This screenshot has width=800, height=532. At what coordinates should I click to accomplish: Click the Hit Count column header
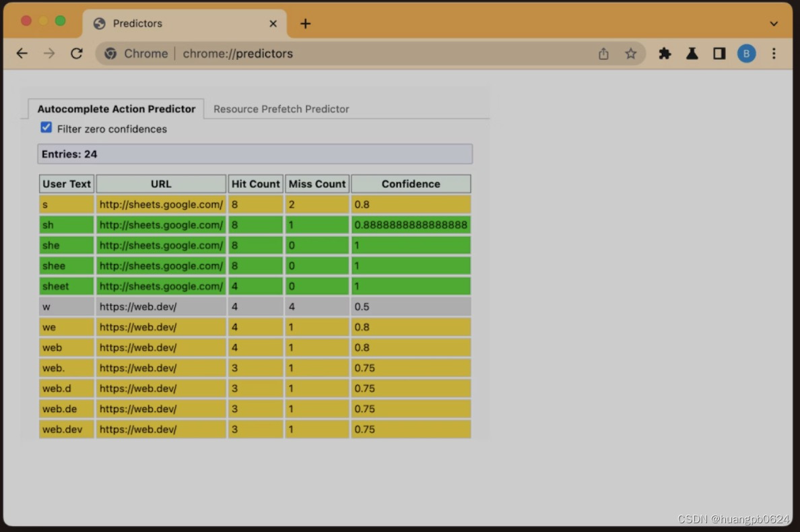point(256,184)
